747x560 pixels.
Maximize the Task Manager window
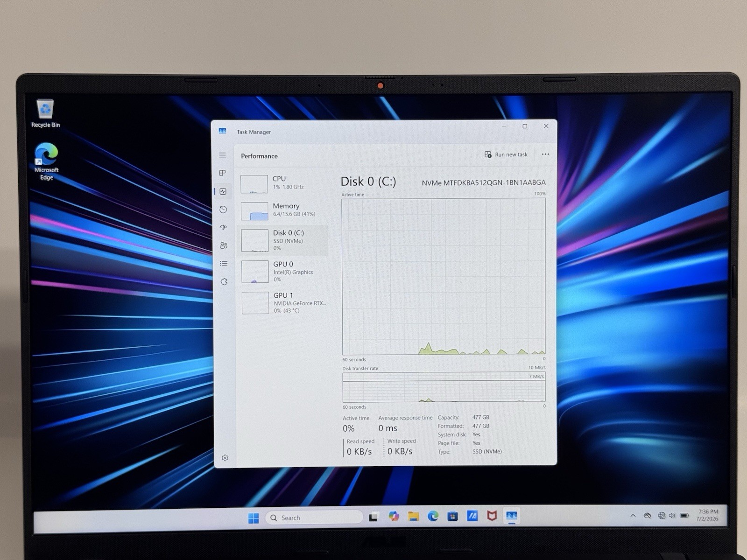coord(525,126)
